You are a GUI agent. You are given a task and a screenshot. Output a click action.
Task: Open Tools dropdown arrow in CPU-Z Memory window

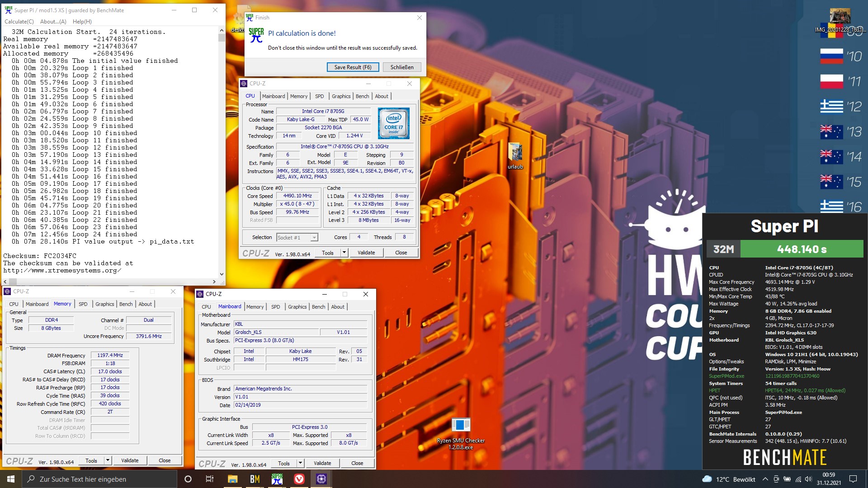[108, 460]
